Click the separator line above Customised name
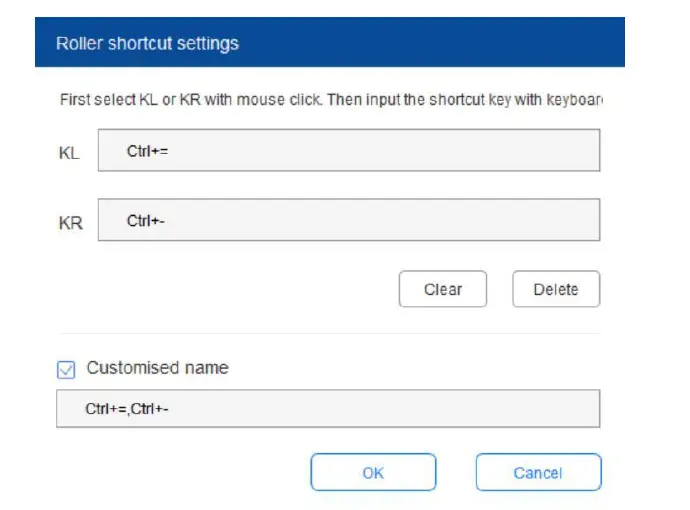 (x=328, y=334)
